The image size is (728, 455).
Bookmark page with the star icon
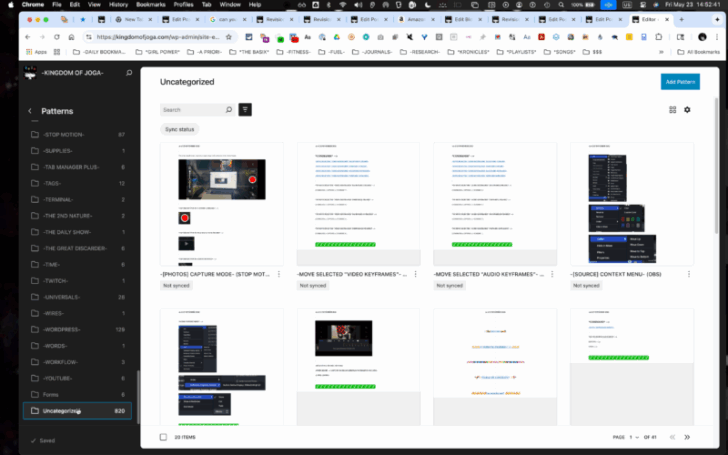pyautogui.click(x=228, y=37)
